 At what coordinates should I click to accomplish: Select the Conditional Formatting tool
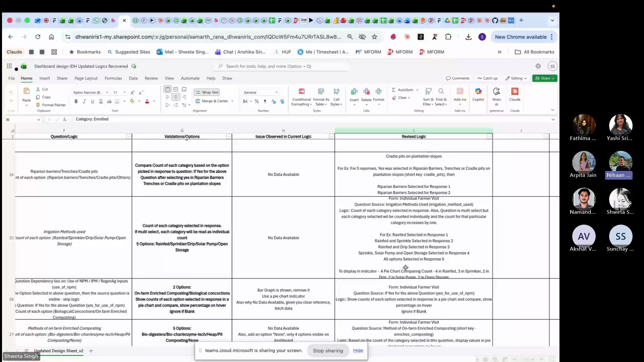[301, 97]
